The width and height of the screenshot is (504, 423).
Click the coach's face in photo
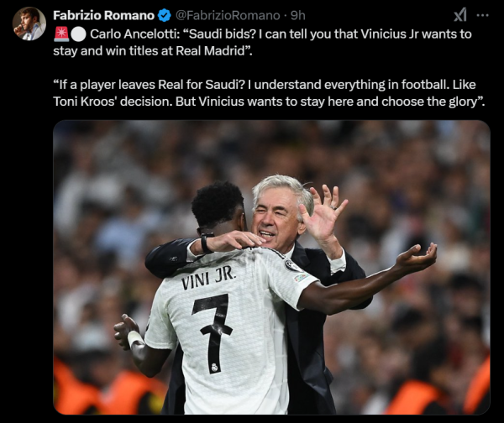(x=275, y=217)
